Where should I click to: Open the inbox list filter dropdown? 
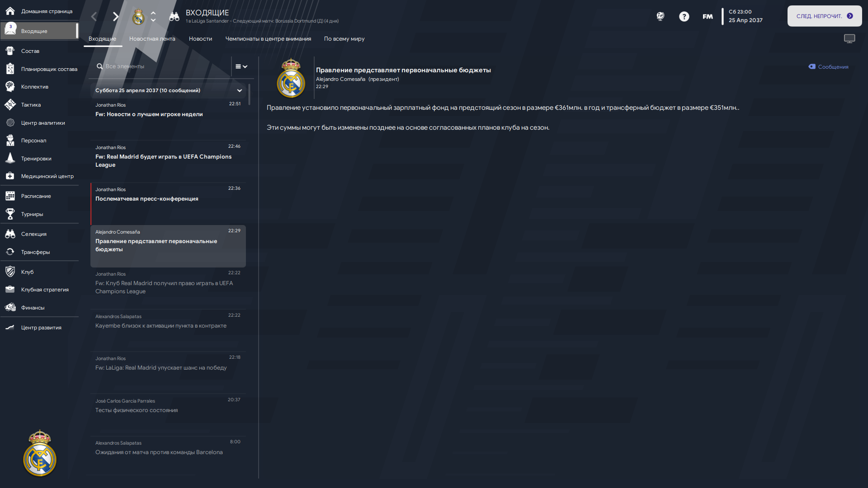click(x=241, y=66)
